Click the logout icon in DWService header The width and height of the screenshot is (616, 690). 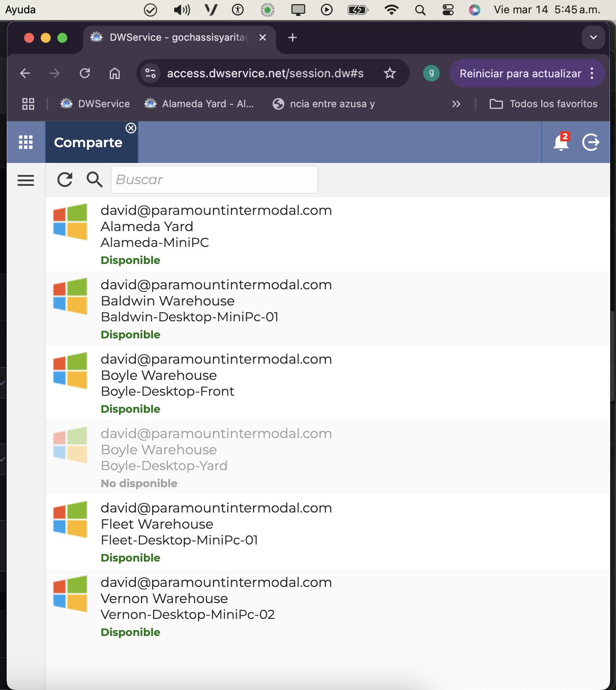tap(591, 142)
